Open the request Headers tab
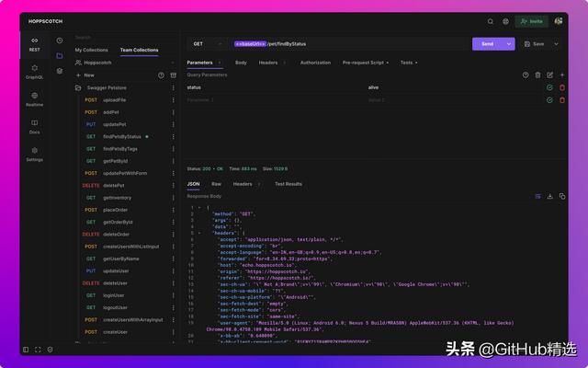 point(268,63)
